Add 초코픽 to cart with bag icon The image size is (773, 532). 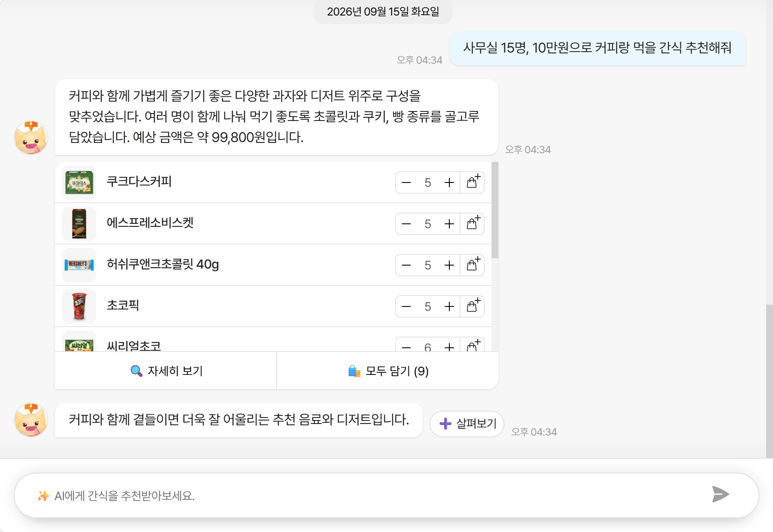tap(473, 306)
